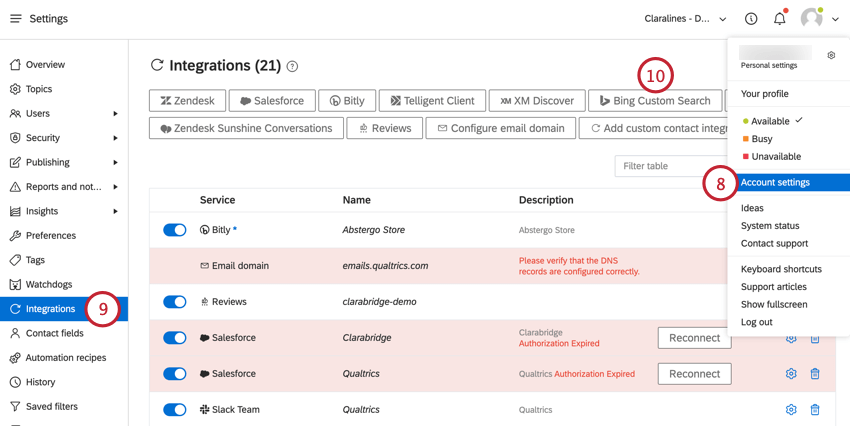Open settings gear for Salesforce Qualtrics row
The image size is (850, 426).
(x=791, y=373)
